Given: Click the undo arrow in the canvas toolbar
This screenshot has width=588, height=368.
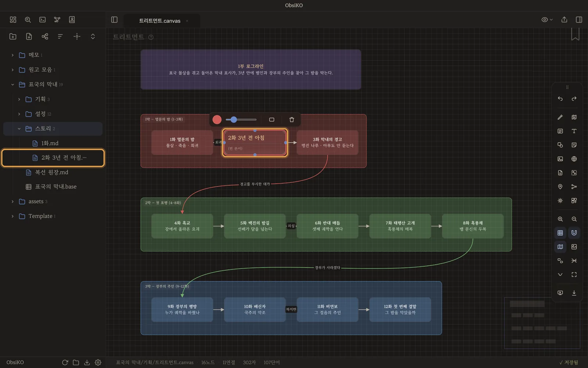Looking at the screenshot, I should [560, 99].
